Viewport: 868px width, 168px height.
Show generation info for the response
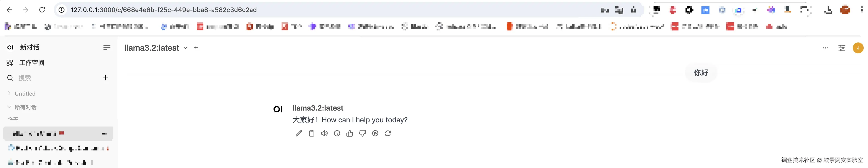coord(337,133)
